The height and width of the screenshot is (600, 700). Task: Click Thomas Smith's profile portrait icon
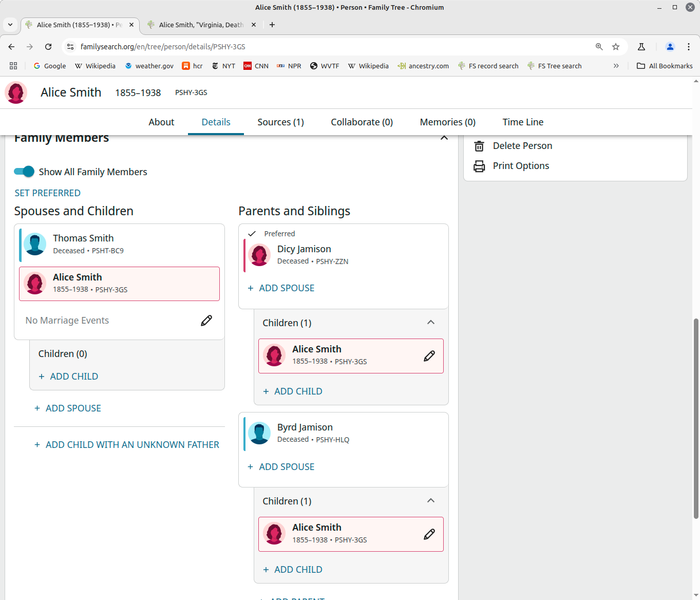(35, 245)
